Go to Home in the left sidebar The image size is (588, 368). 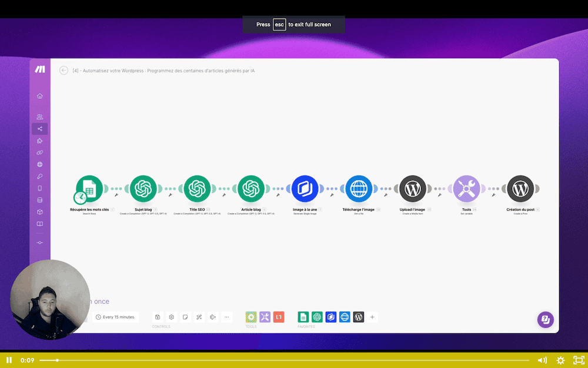(40, 96)
